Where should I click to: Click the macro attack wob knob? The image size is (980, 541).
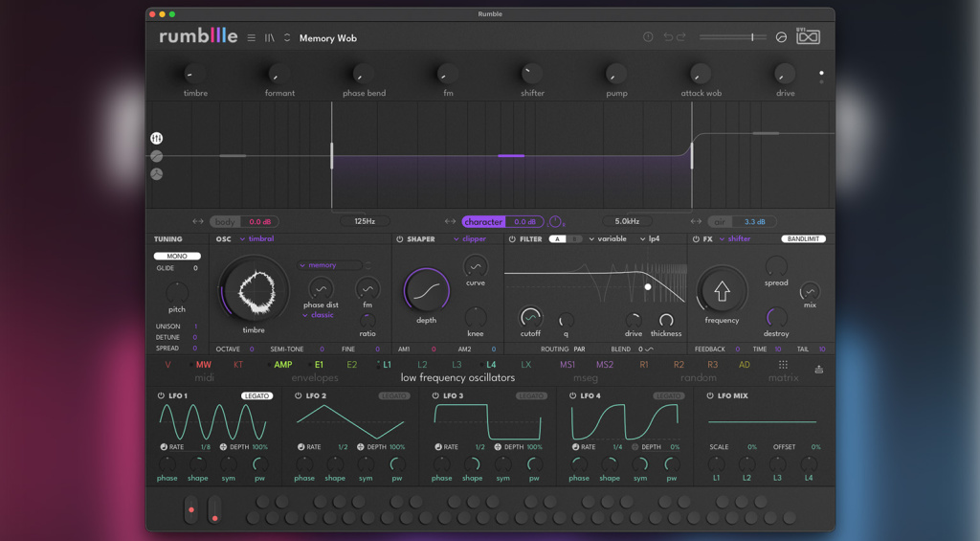click(x=700, y=74)
